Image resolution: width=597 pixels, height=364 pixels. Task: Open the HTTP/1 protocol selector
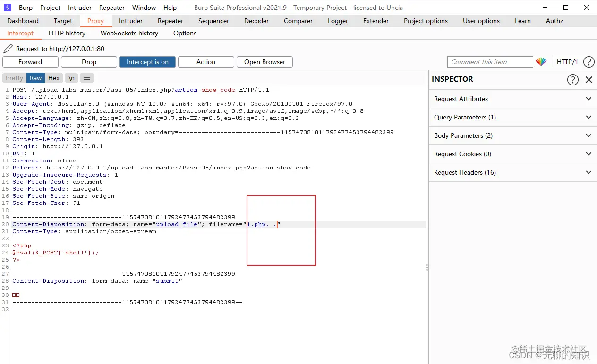coord(567,62)
